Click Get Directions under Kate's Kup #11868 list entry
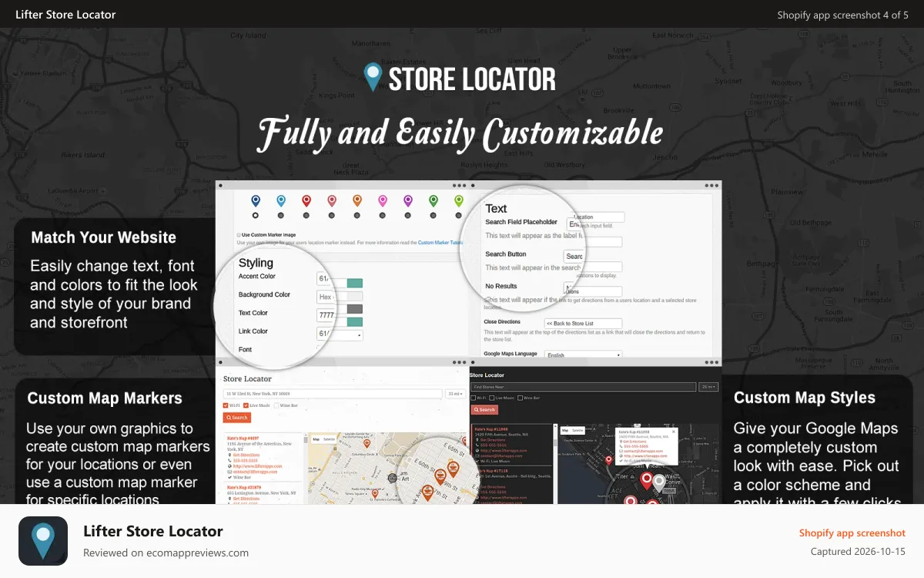This screenshot has height=578, width=924. click(x=494, y=439)
